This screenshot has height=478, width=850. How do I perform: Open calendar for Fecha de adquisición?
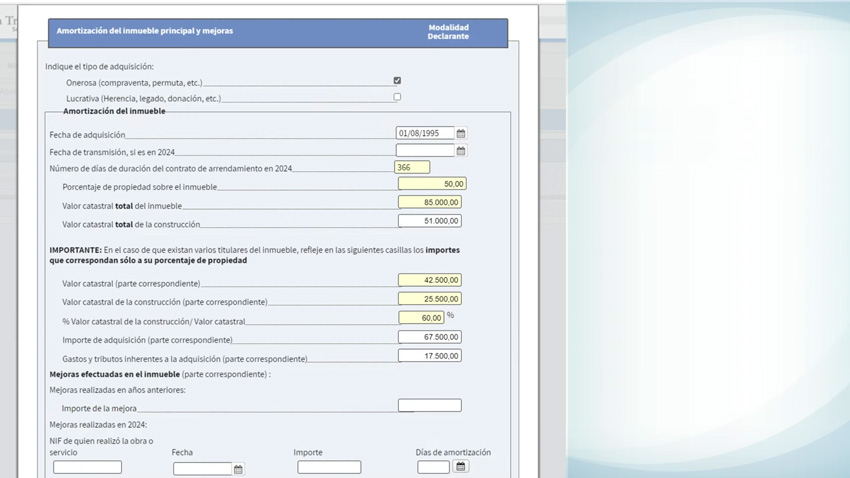click(x=461, y=133)
